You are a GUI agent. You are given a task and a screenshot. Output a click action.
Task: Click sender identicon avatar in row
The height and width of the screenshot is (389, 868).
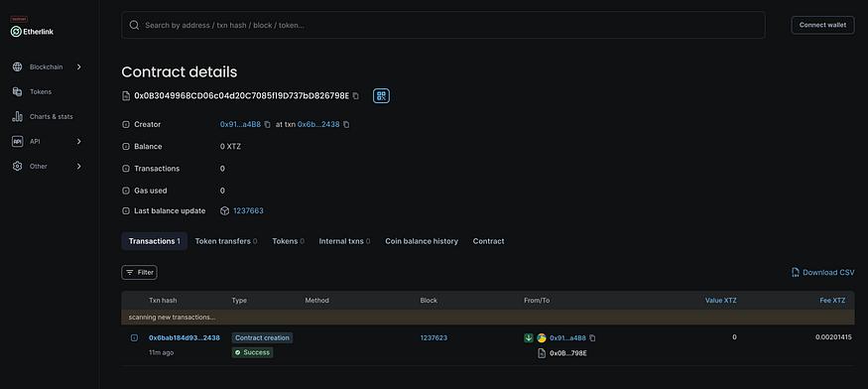pos(542,338)
